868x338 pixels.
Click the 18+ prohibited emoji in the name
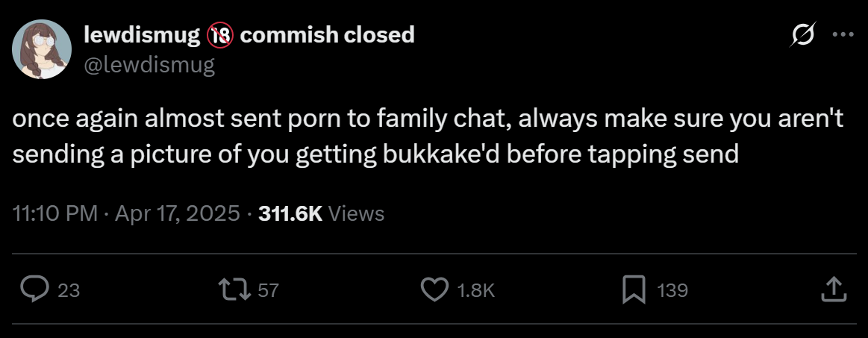(x=220, y=35)
